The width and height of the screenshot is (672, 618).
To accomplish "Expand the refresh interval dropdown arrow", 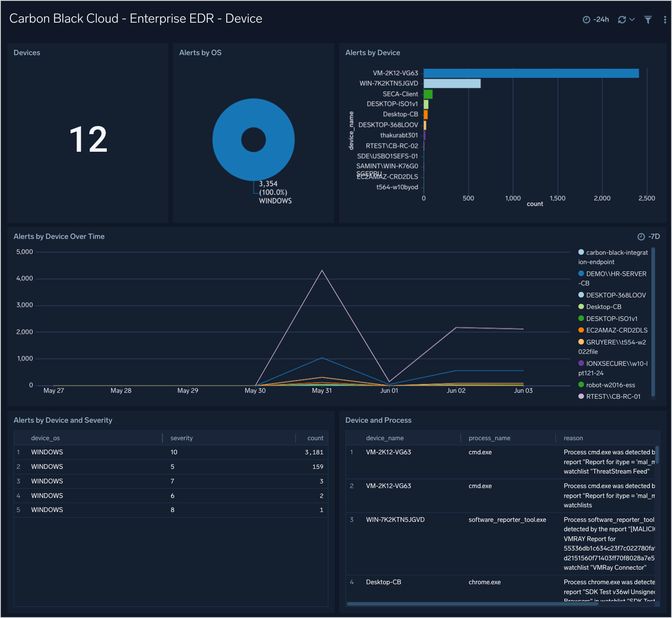I will [632, 20].
